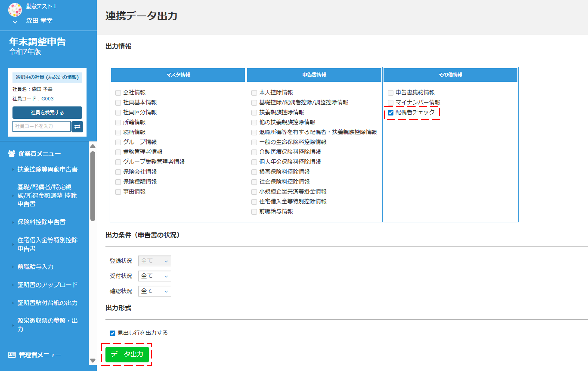Viewport: 588px width, 371px height.
Task: Check the 会社情報 checkbox
Action: [x=118, y=93]
